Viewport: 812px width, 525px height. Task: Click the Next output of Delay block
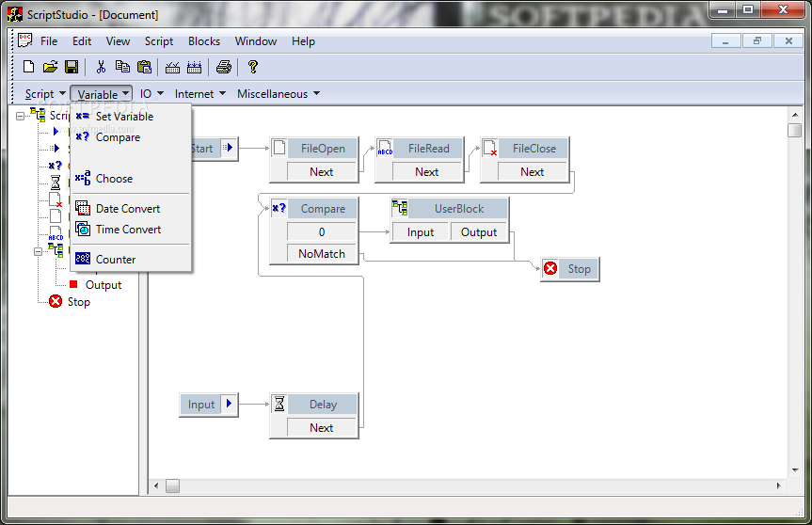322,428
